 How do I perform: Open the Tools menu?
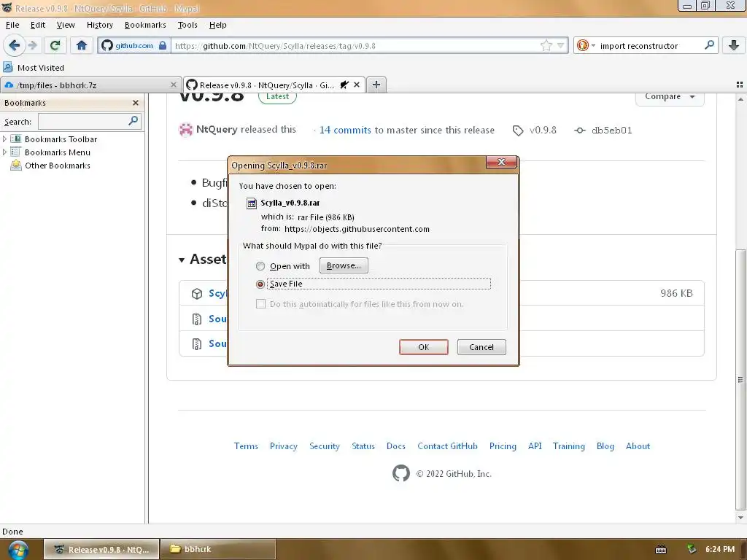pos(187,25)
